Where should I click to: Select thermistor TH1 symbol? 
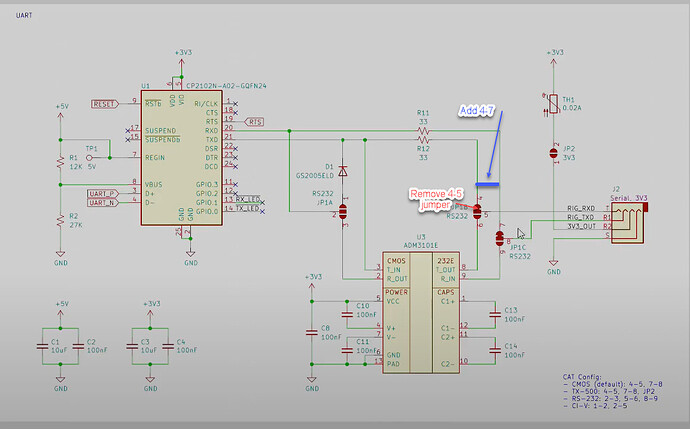coord(554,104)
